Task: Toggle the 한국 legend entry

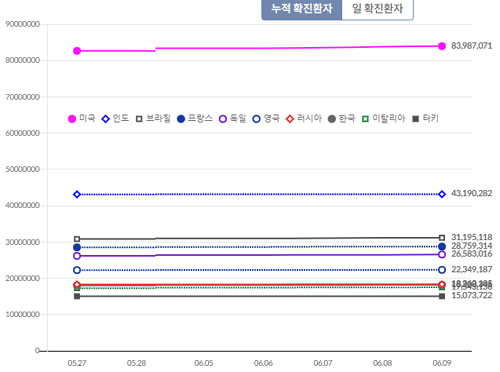Action: pos(341,118)
